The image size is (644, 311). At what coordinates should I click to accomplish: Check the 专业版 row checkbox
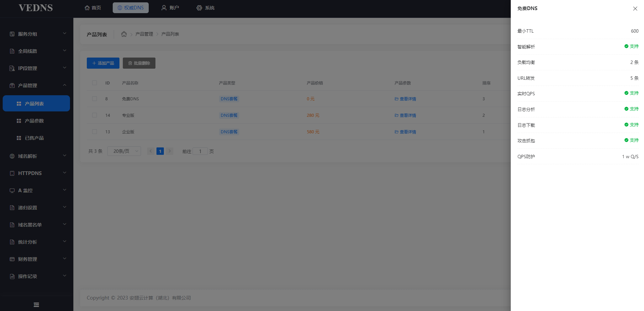pyautogui.click(x=95, y=115)
